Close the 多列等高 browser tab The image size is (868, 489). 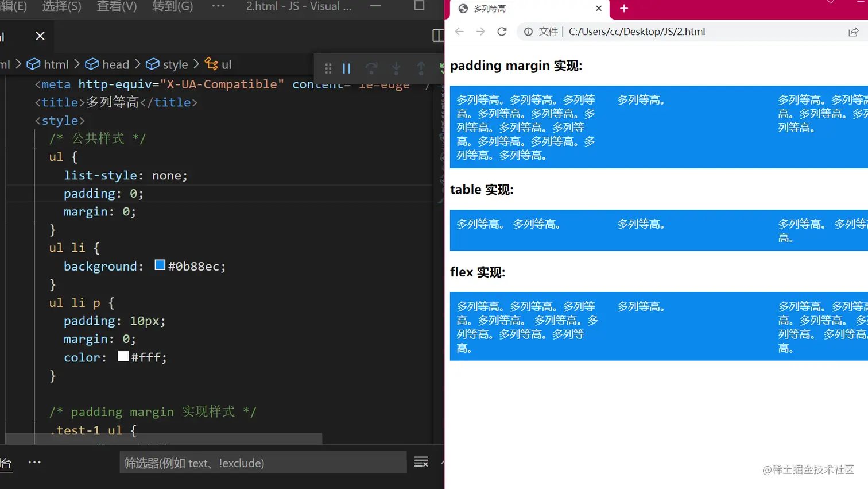(599, 9)
